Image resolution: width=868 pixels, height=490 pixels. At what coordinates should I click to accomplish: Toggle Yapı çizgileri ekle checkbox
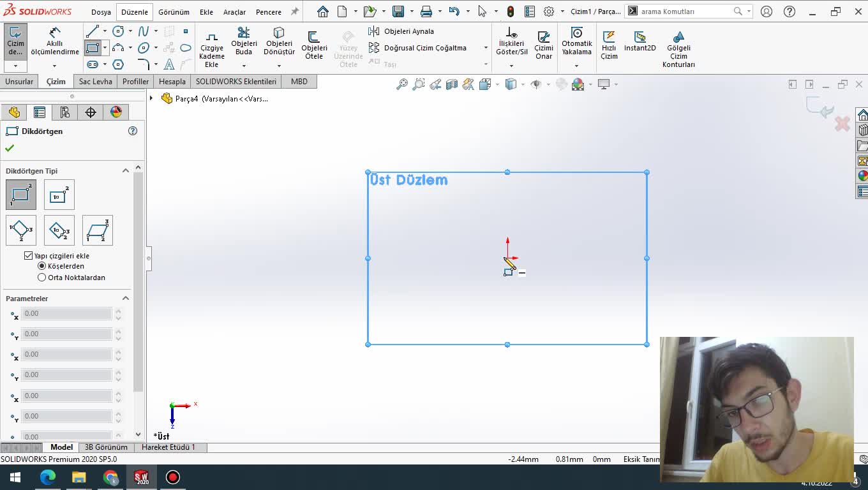[28, 255]
